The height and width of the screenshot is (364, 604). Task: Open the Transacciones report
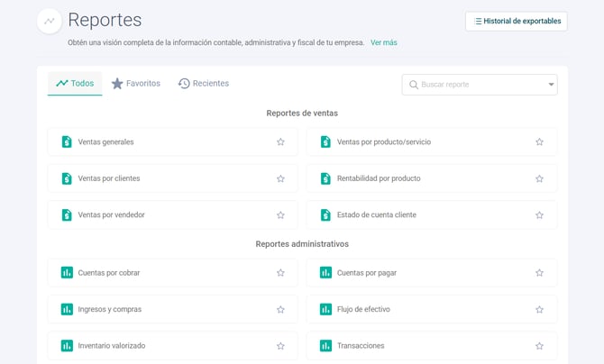[432, 346]
